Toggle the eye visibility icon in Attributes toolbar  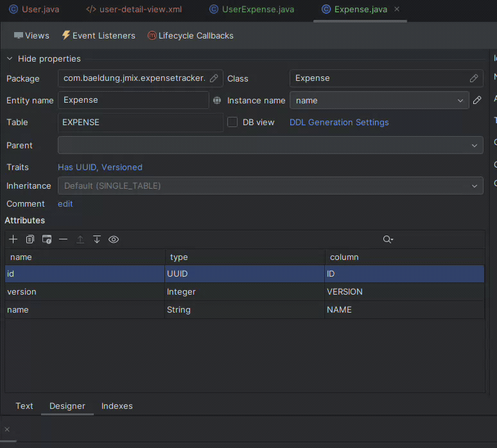click(x=114, y=239)
